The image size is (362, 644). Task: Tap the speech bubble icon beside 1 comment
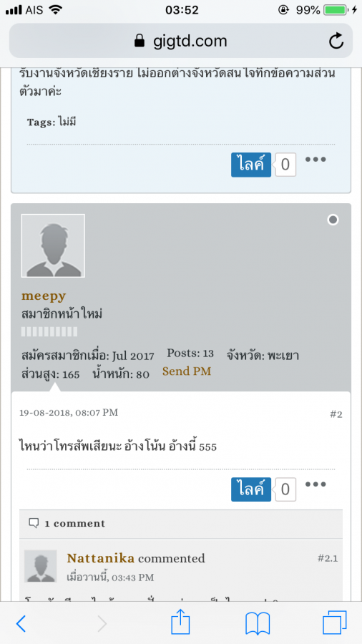tap(34, 523)
